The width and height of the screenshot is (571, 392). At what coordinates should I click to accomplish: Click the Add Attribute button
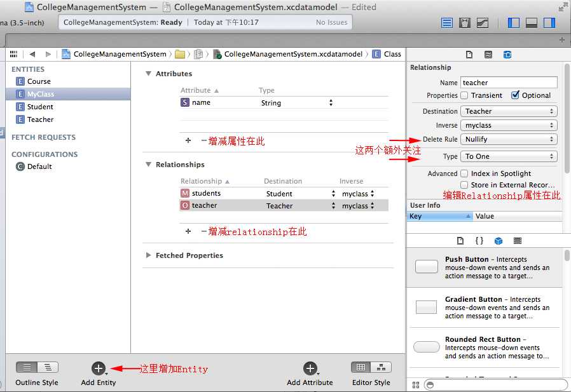tap(310, 368)
